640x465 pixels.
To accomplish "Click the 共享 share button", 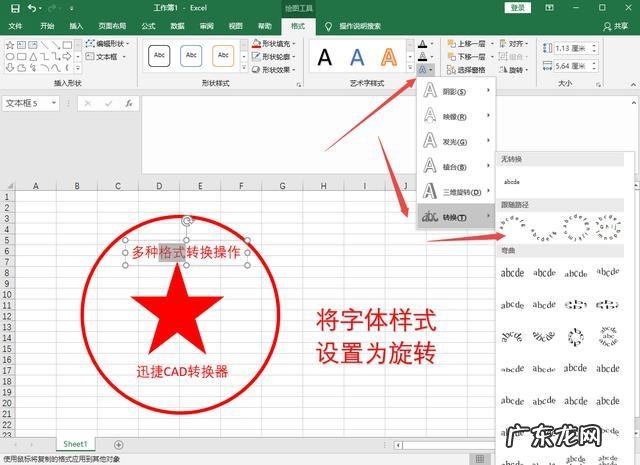I will click(x=616, y=26).
